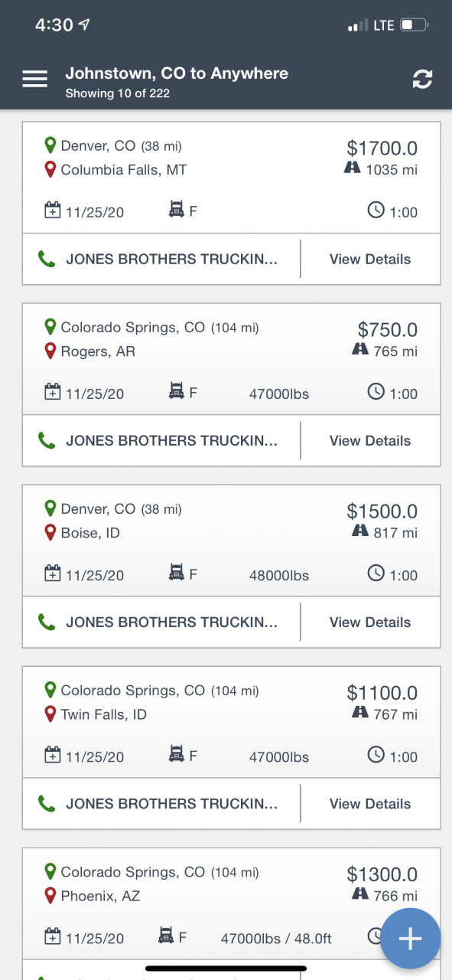Screen dimensions: 452x980
Task: View Details for Twin Falls, ID load
Action: [x=370, y=803]
